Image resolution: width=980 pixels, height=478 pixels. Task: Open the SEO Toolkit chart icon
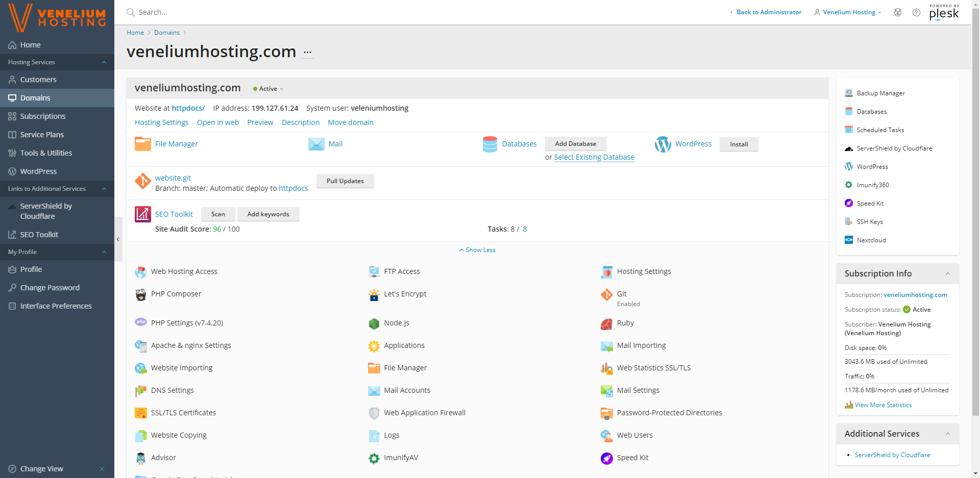[x=142, y=214]
